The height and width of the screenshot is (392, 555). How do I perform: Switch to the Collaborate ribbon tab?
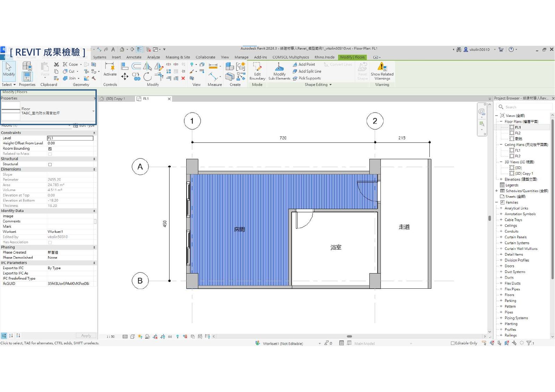point(205,57)
